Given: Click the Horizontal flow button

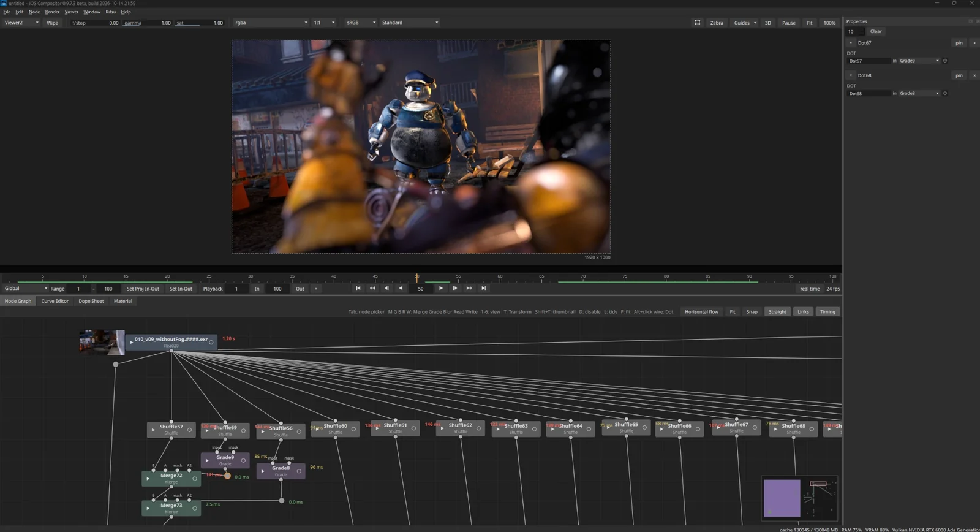Looking at the screenshot, I should click(701, 312).
